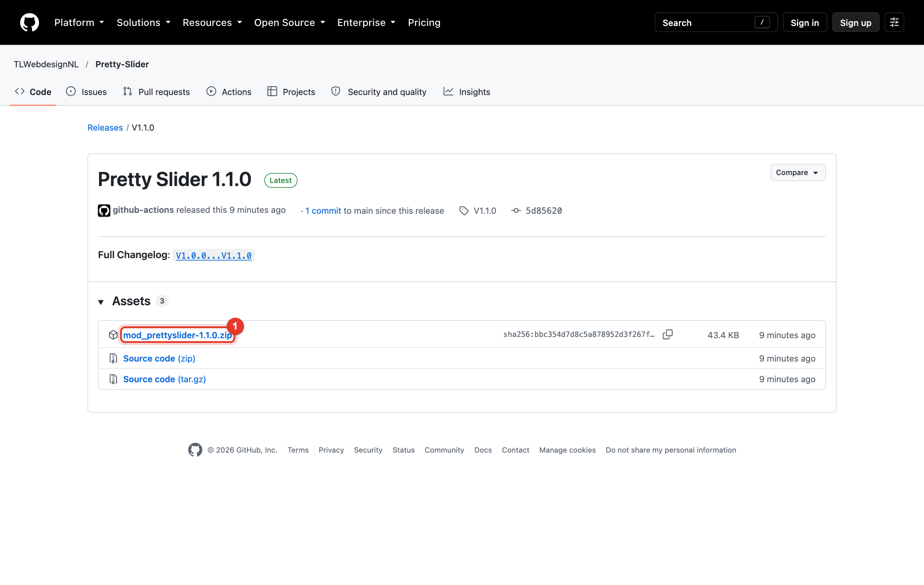Viewport: 924px width, 585px height.
Task: View the 1 commit since release
Action: (323, 211)
